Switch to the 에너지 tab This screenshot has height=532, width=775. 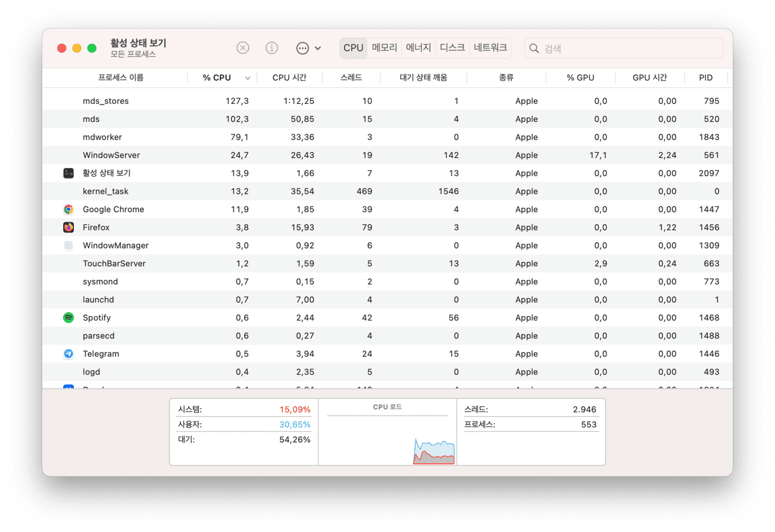coord(419,48)
